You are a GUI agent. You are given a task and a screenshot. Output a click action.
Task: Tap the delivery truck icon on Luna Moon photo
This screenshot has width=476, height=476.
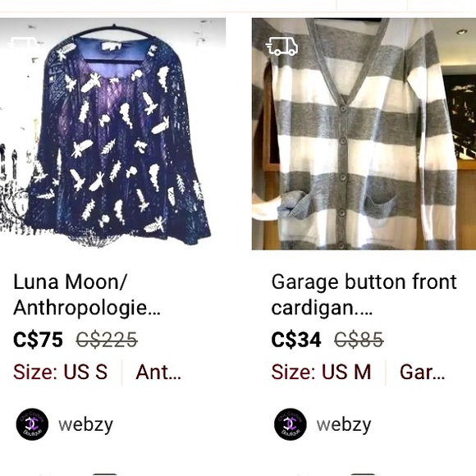pyautogui.click(x=23, y=43)
